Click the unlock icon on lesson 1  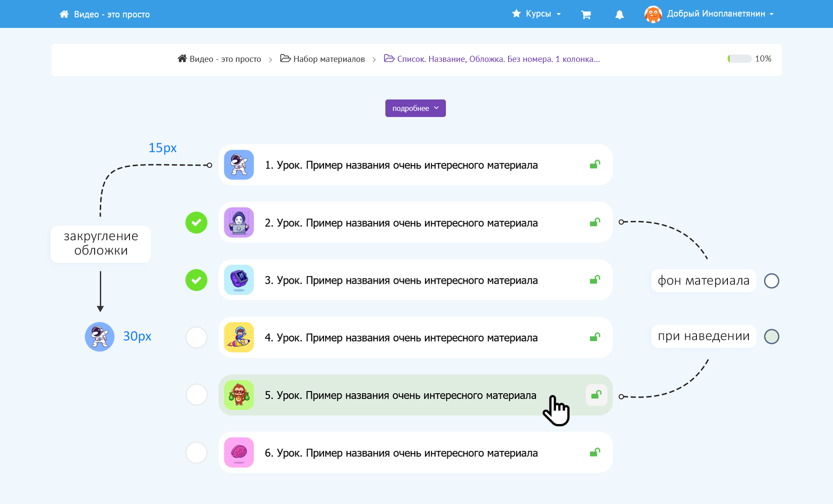[595, 165]
